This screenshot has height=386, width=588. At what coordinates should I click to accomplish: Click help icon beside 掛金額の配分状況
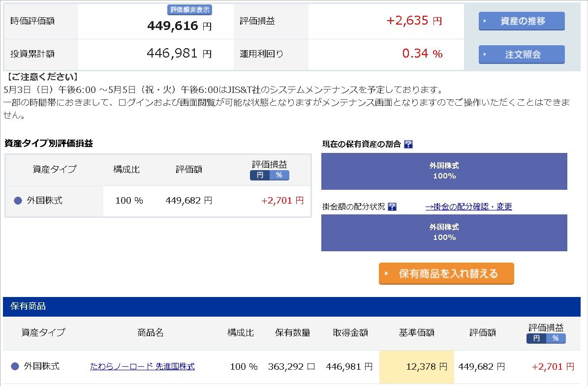[x=392, y=207]
